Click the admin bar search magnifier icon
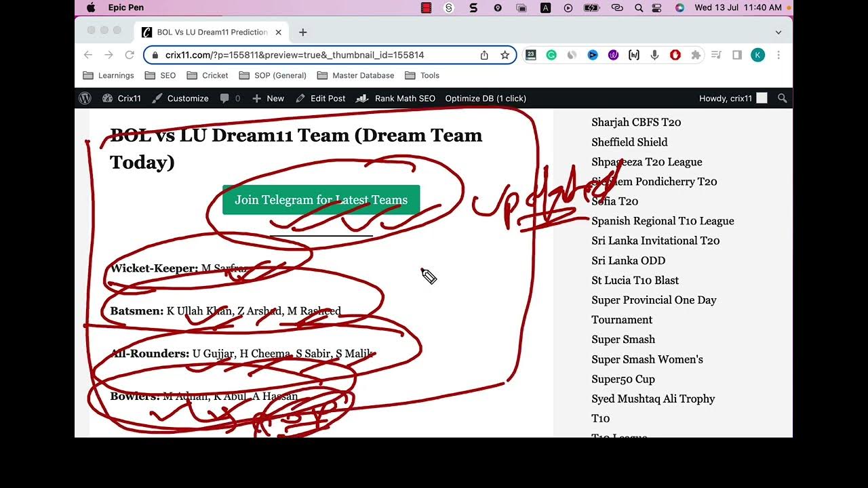Screen dimensions: 868x488 pyautogui.click(x=782, y=98)
